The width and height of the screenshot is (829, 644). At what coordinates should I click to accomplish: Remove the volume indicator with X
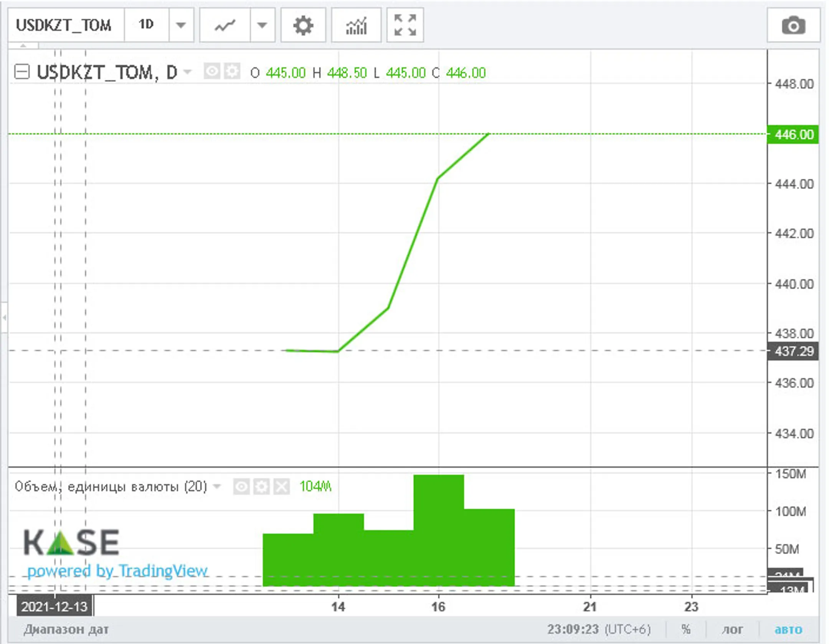coord(281,487)
